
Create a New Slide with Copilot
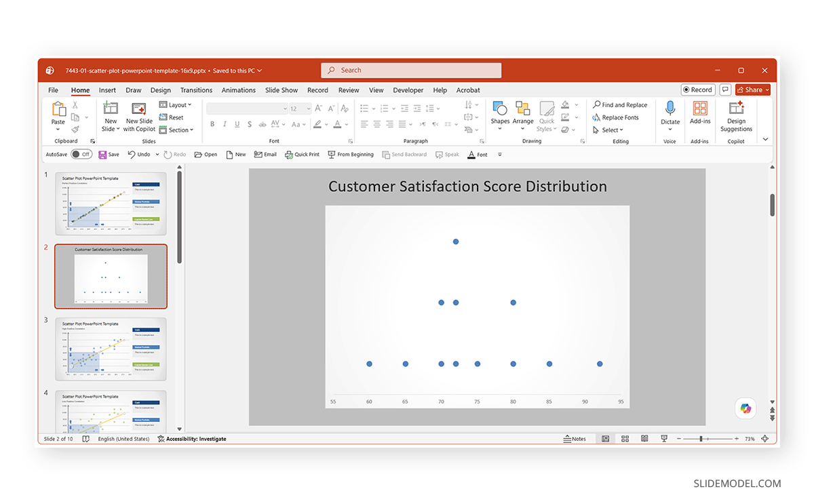point(140,117)
